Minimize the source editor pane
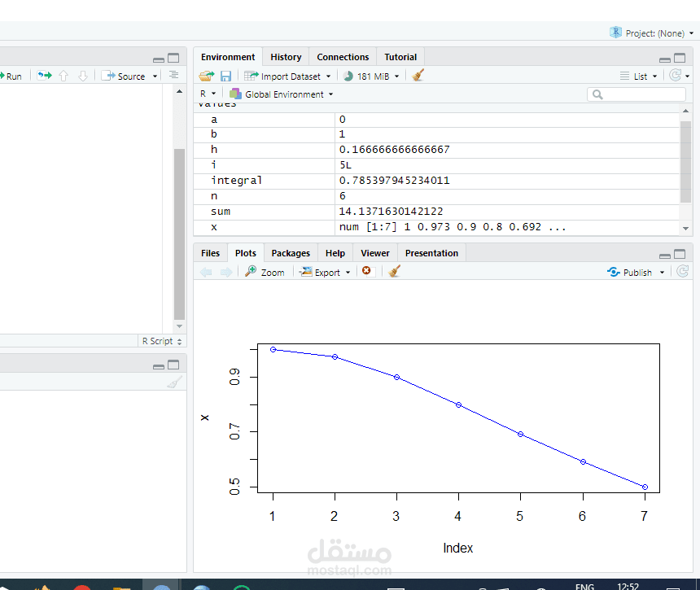700x590 pixels. tap(159, 59)
